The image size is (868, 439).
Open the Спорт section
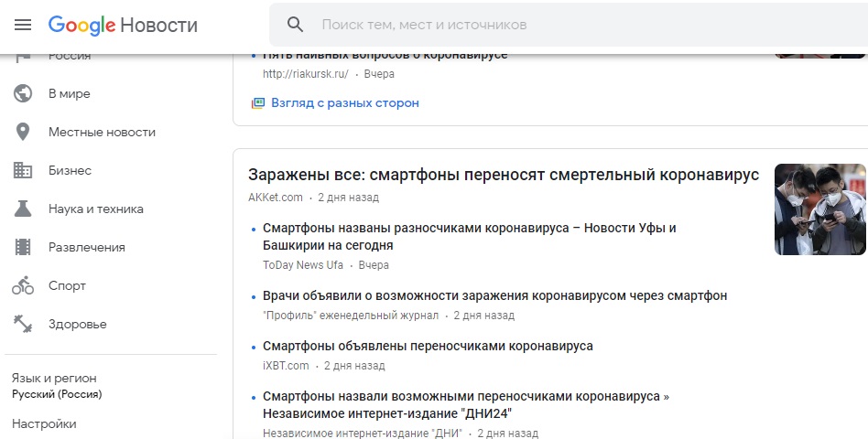click(67, 286)
